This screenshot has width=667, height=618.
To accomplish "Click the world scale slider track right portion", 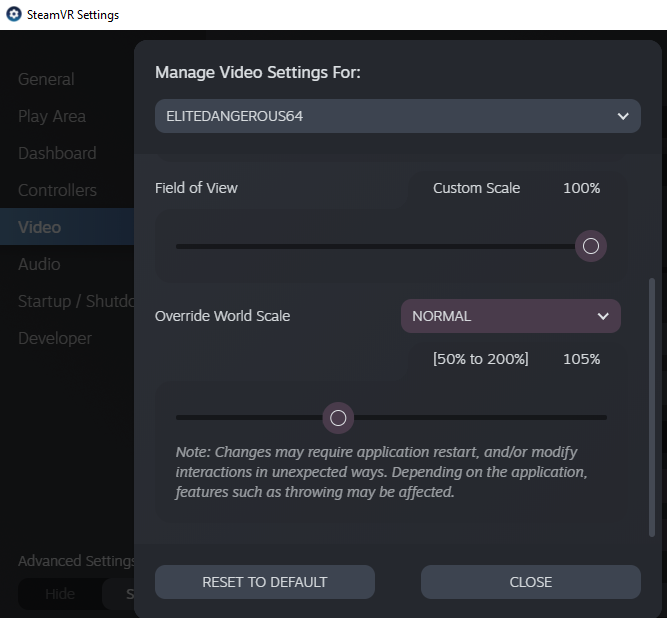I will point(481,418).
